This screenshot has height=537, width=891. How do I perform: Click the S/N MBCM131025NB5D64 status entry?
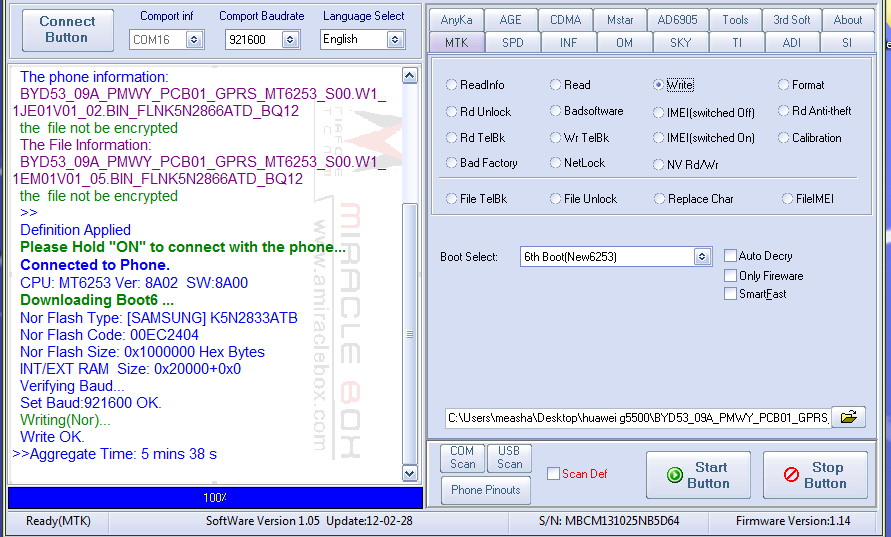609,521
